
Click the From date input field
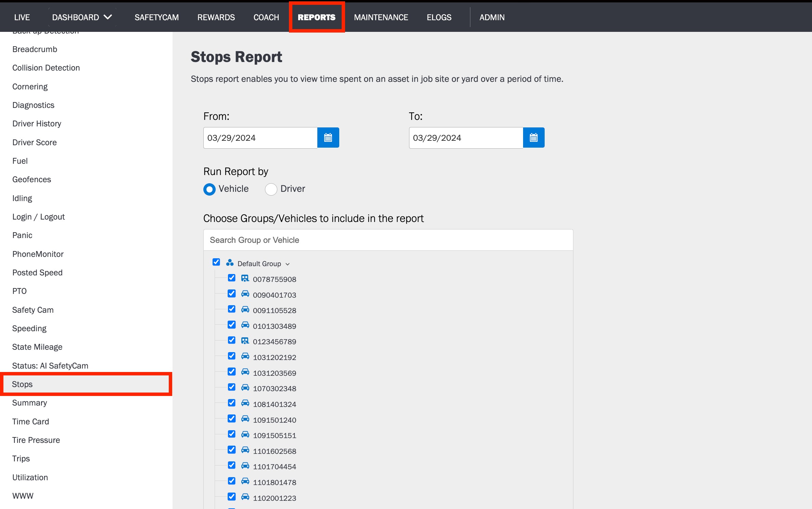pyautogui.click(x=261, y=138)
